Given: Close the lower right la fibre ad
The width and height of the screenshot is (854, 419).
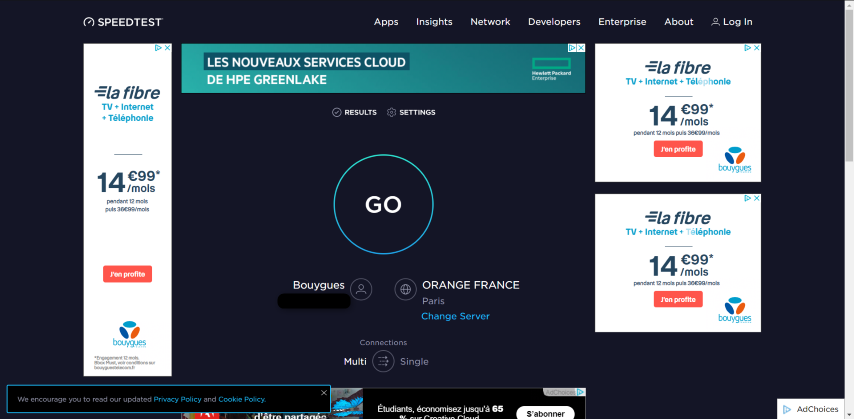Looking at the screenshot, I should (x=757, y=198).
